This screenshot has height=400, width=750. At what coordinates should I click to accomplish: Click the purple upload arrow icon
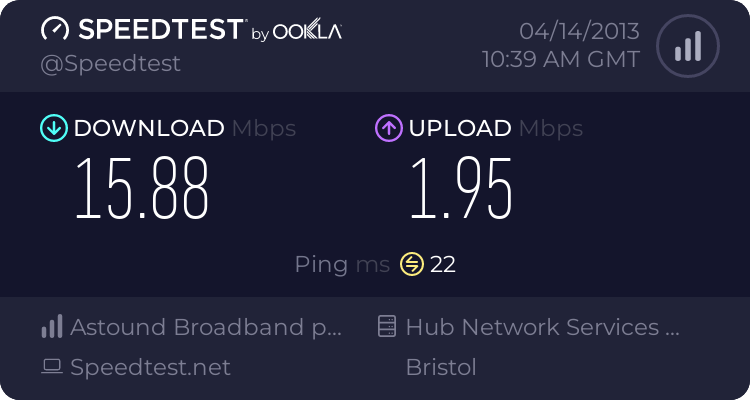(388, 128)
